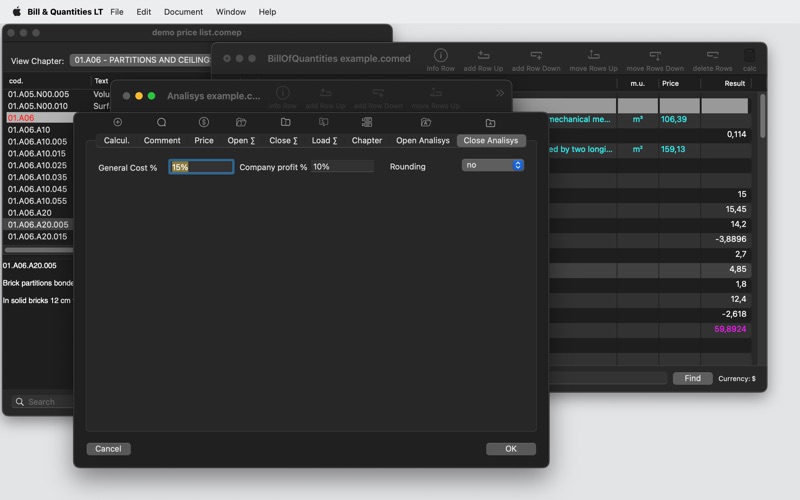Select row 01.A06.A20.015 in price list
Viewport: 800px width, 500px height.
click(x=38, y=236)
